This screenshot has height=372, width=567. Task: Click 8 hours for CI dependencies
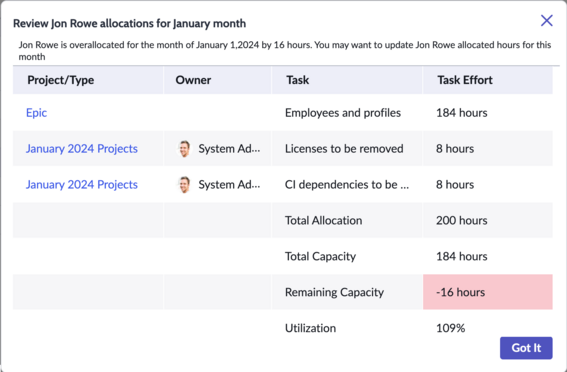(455, 184)
